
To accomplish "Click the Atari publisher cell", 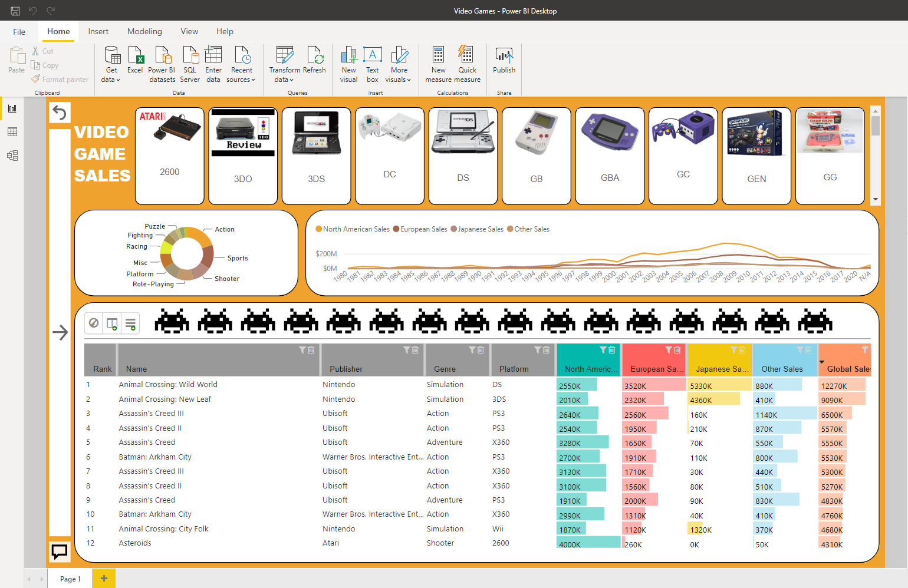I will click(331, 543).
